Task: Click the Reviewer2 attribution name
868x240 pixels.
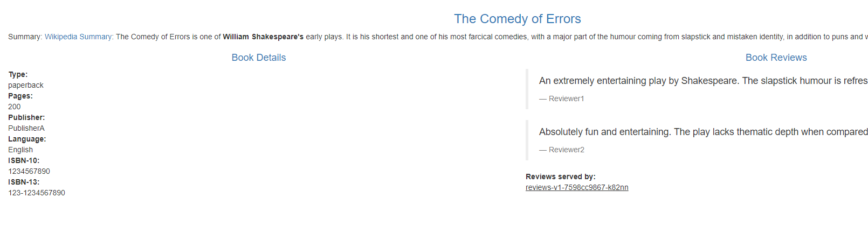Action: [x=566, y=150]
